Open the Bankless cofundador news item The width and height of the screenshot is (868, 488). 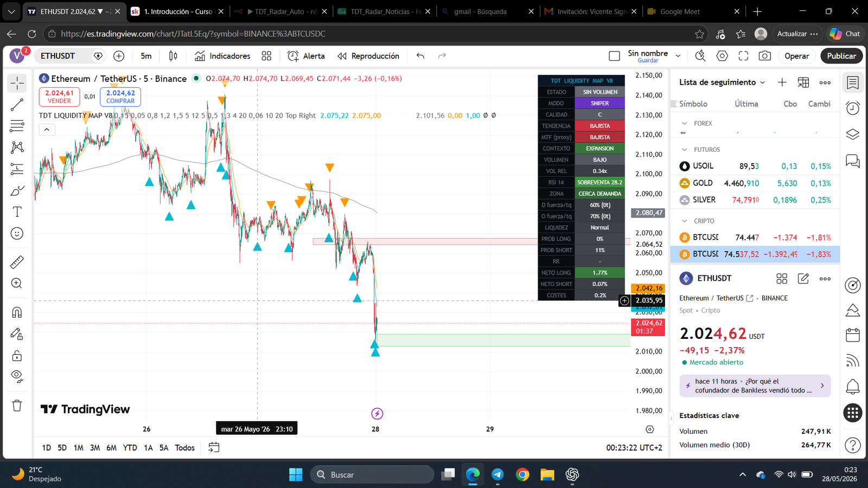(x=755, y=386)
